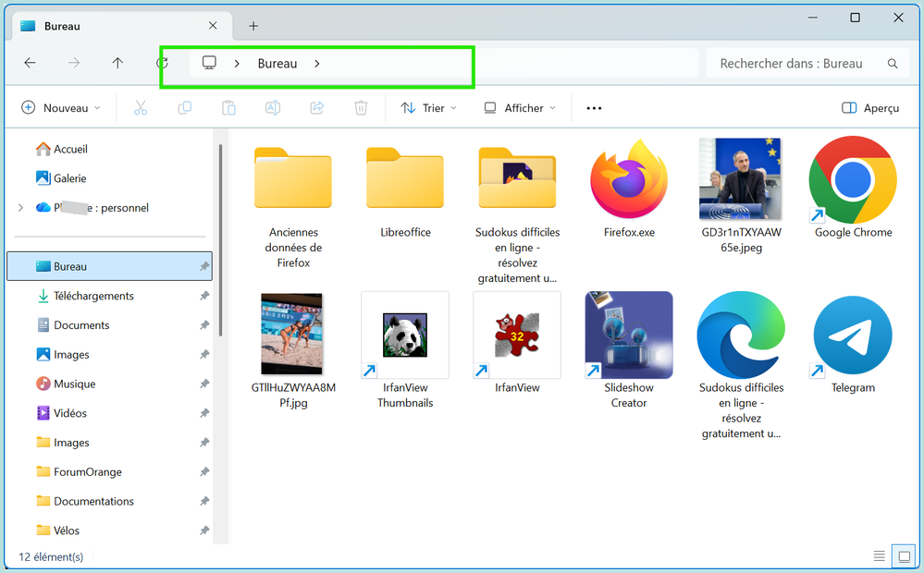Click Bureau breadcrumb in address bar

tap(277, 64)
